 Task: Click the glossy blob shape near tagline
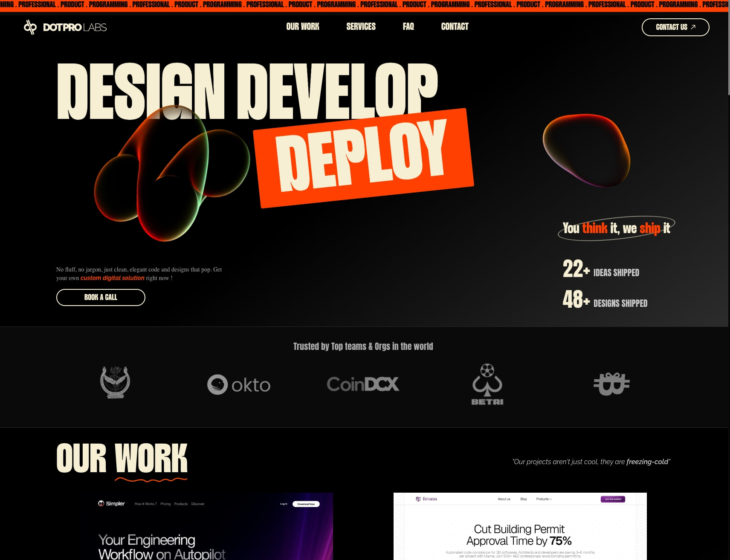coord(586,150)
